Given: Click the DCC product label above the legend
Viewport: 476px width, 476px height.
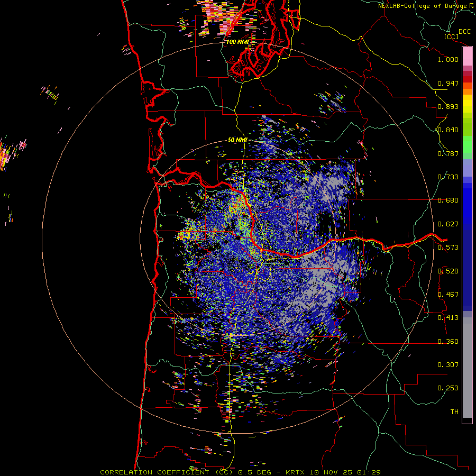Looking at the screenshot, I should (464, 32).
